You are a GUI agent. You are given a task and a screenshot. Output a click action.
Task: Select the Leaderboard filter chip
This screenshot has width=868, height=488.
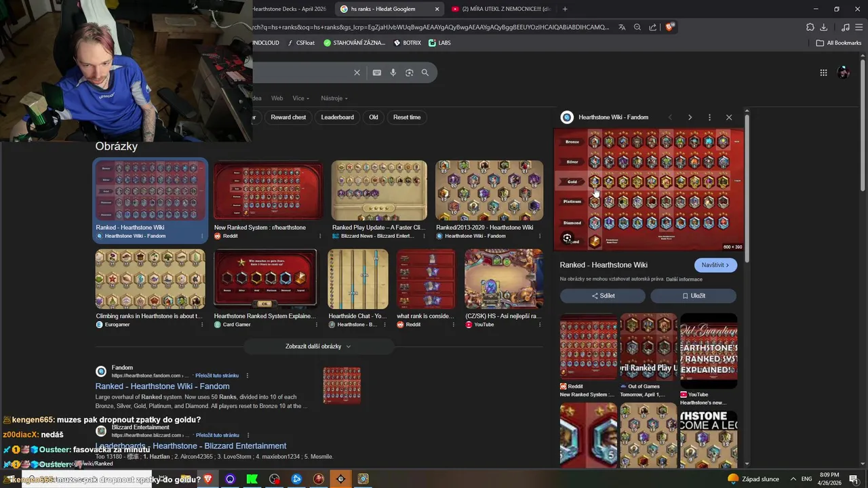click(338, 117)
